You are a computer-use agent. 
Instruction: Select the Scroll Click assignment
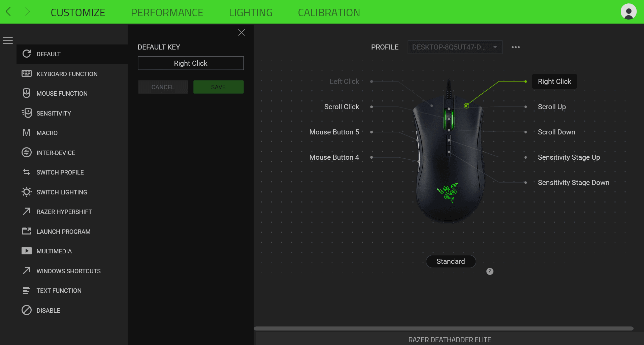pos(342,107)
